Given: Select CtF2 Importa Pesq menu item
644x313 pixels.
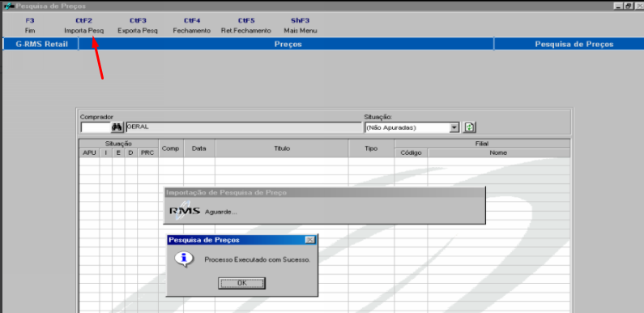Looking at the screenshot, I should 83,25.
